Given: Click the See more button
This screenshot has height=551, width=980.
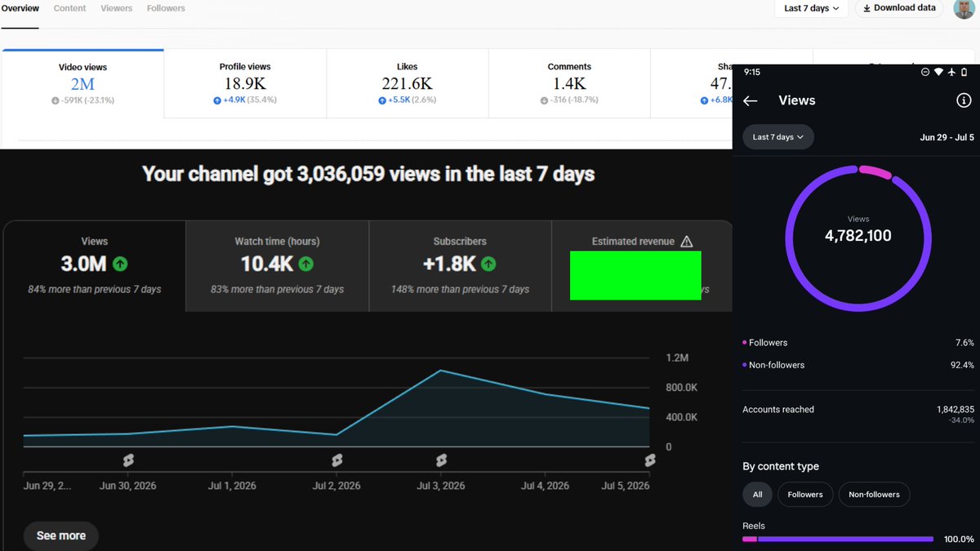Looking at the screenshot, I should point(61,535).
